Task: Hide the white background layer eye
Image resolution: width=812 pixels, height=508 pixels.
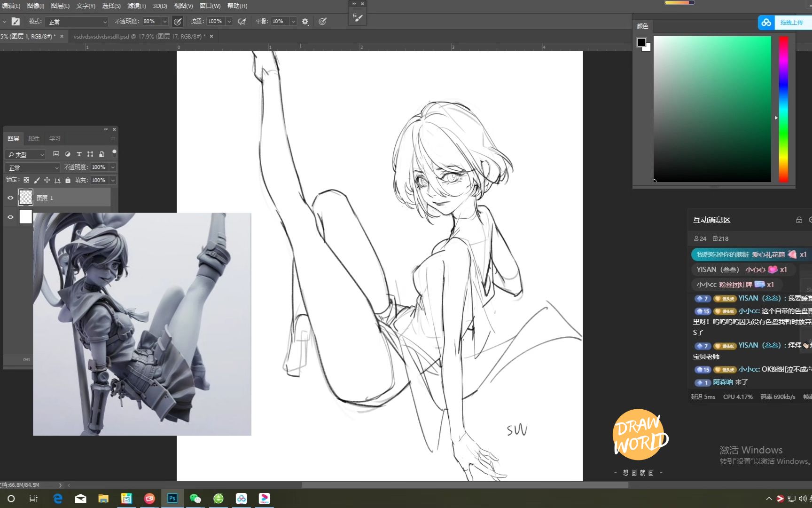Action: click(x=10, y=217)
